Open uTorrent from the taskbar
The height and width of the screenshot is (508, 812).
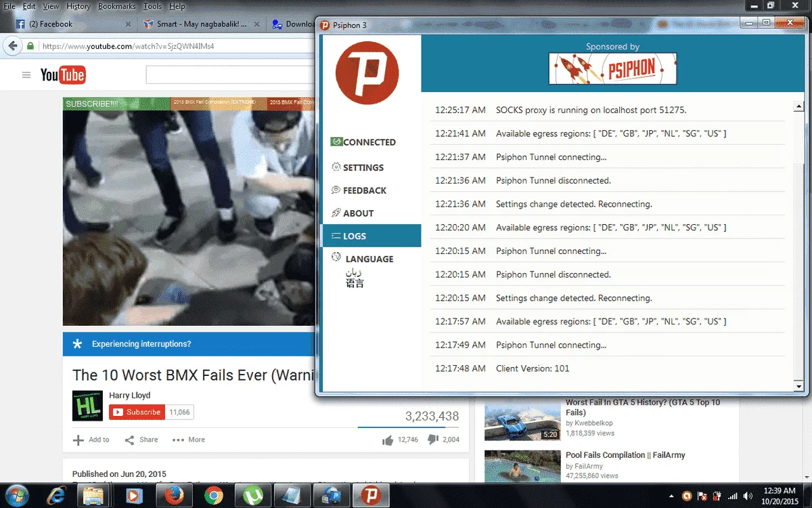coord(254,496)
